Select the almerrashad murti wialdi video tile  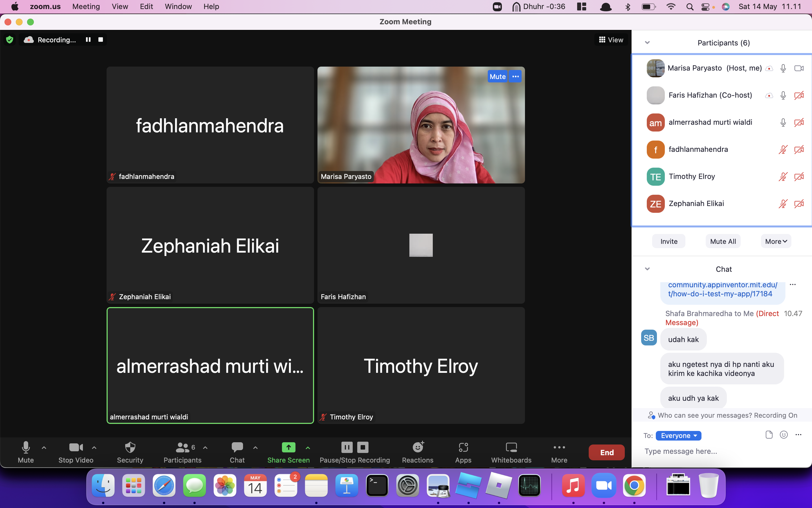210,365
